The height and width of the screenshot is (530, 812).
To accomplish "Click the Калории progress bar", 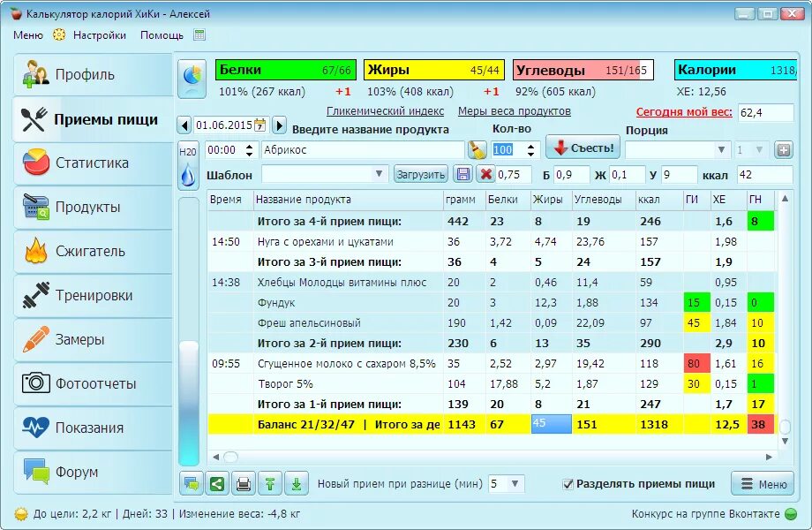I will (x=735, y=70).
